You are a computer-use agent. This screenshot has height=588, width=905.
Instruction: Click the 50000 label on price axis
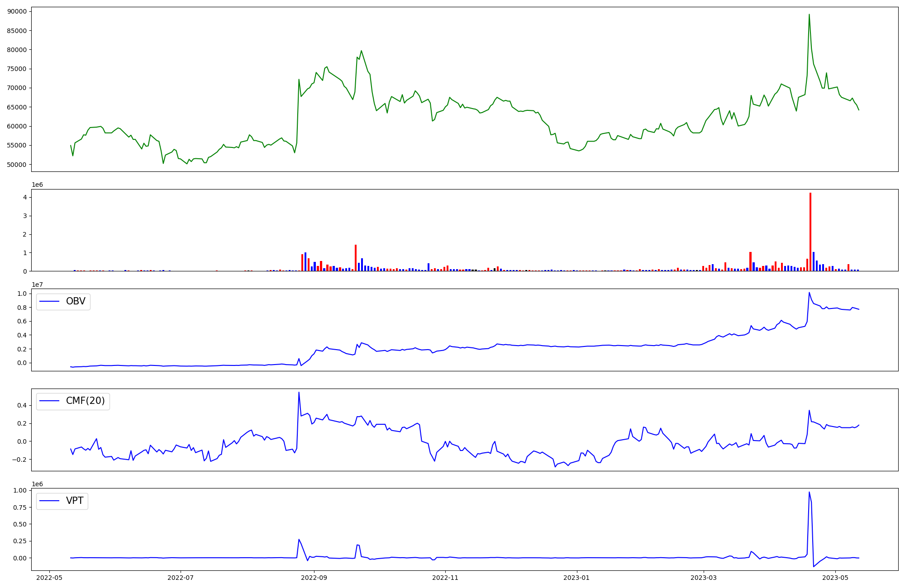(17, 165)
